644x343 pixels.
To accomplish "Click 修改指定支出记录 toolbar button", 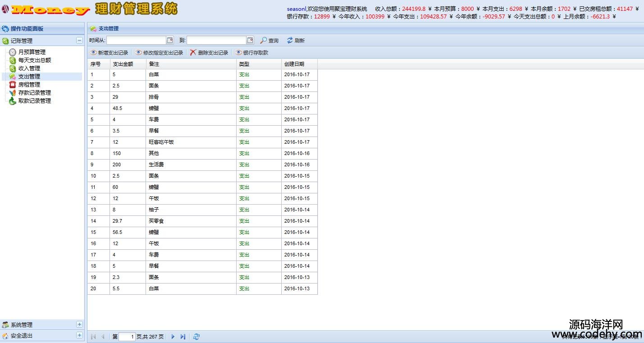I will click(x=159, y=53).
